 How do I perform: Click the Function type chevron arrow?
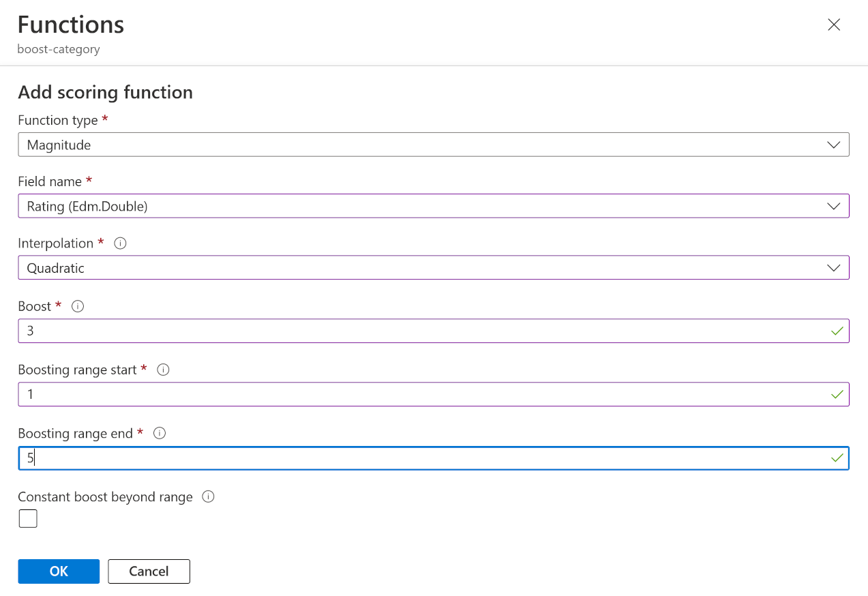point(833,145)
